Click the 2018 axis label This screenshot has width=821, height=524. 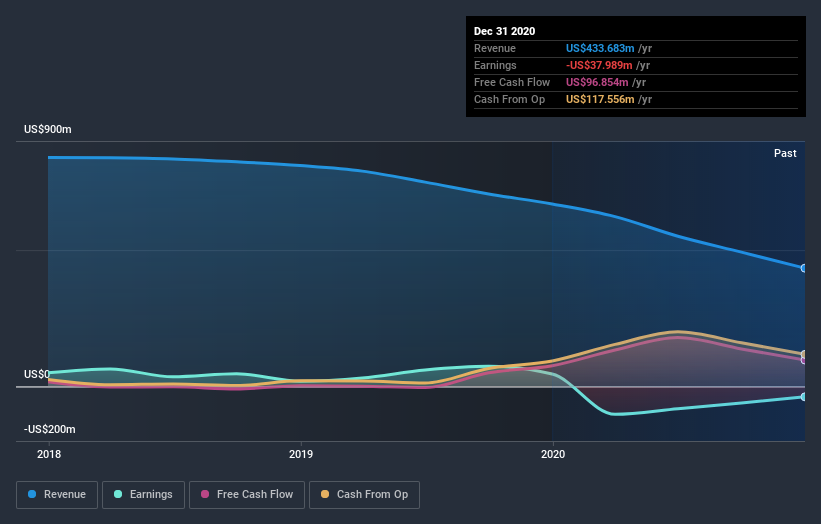point(49,454)
